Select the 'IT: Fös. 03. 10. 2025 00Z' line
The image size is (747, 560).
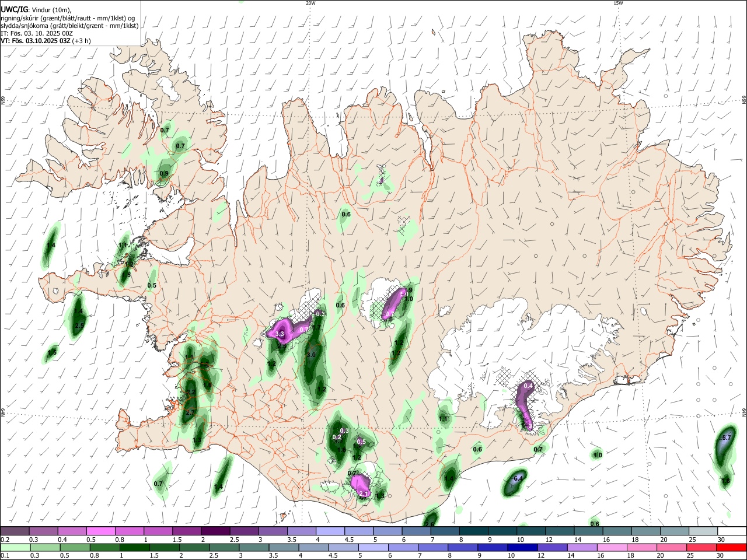pyautogui.click(x=37, y=33)
